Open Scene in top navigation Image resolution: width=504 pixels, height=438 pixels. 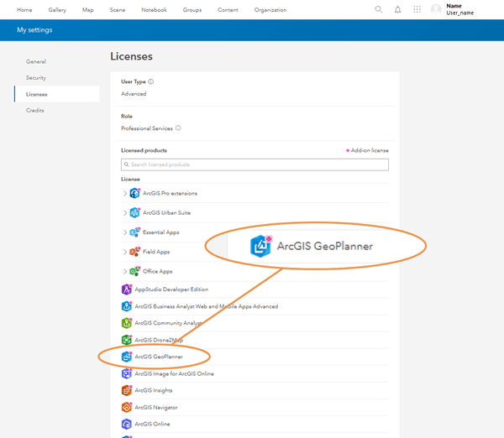point(118,10)
